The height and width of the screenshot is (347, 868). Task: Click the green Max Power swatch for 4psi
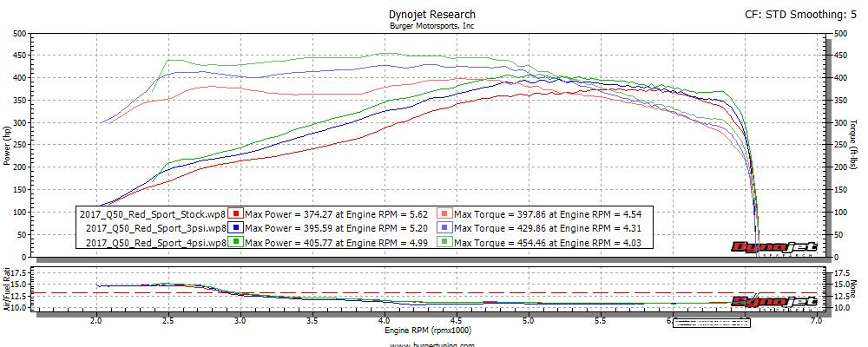(236, 242)
